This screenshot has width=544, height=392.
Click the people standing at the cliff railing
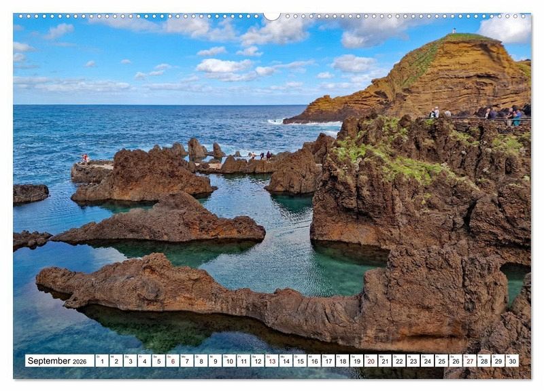click(503, 114)
